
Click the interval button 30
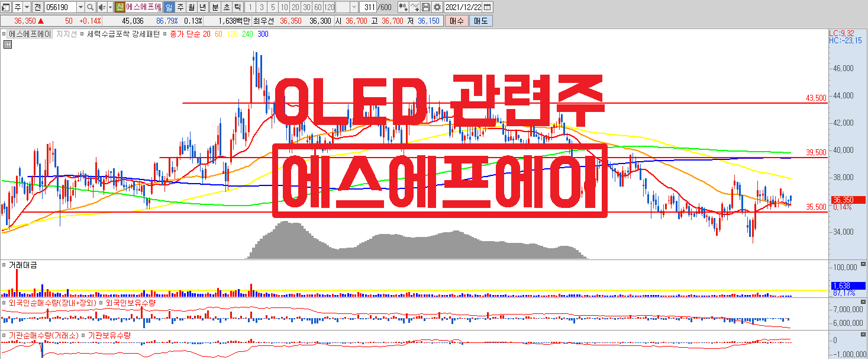(306, 7)
